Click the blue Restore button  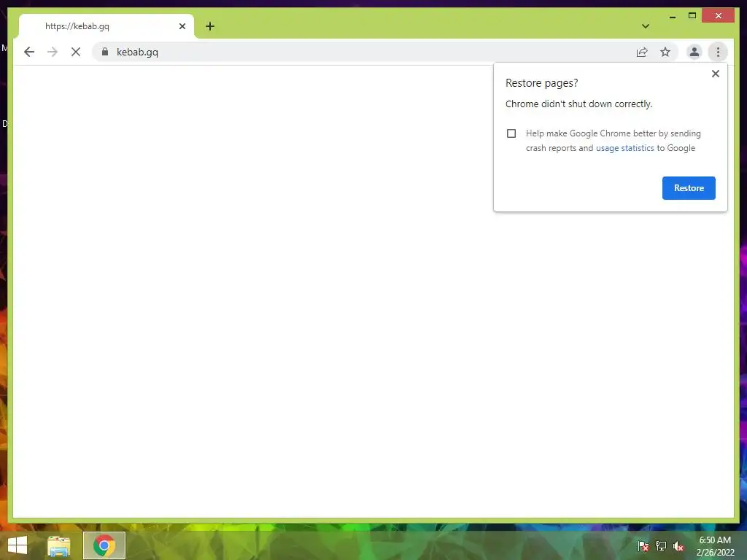point(689,188)
